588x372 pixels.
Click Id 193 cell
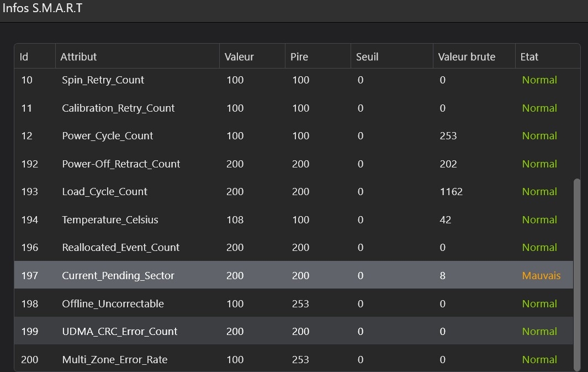coord(30,192)
